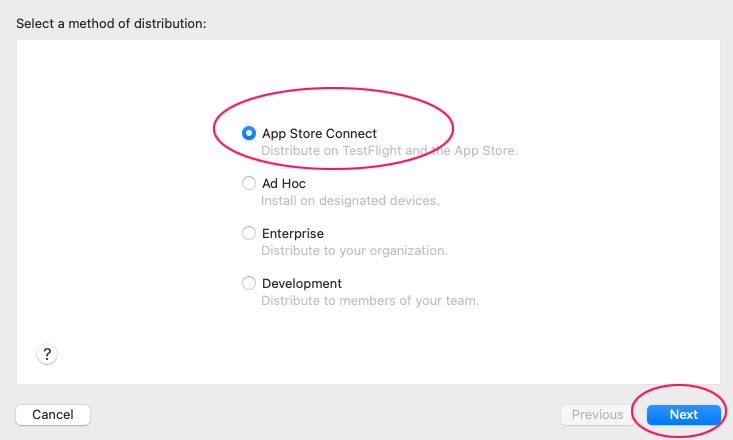
Task: Enable the Development radio button
Action: [x=249, y=283]
